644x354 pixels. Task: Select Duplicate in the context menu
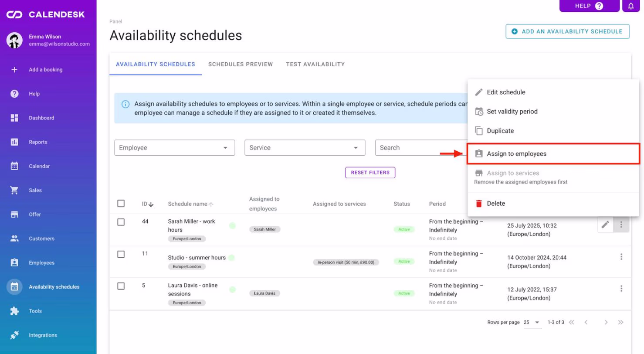[553, 131]
